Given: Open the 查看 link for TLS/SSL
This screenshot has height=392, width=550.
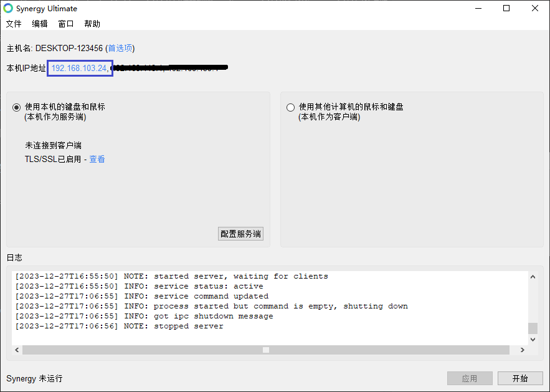Looking at the screenshot, I should click(97, 160).
